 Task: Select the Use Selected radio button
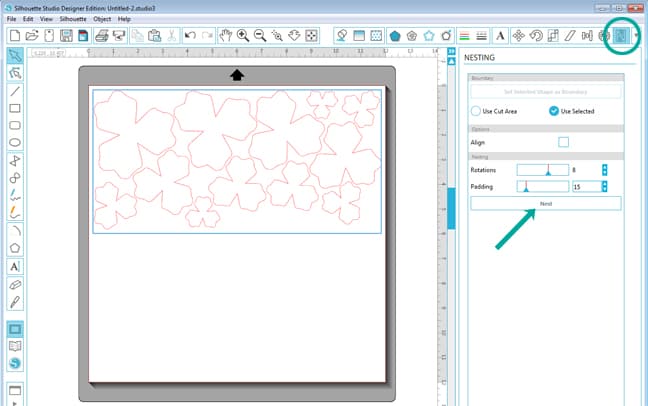(x=554, y=111)
